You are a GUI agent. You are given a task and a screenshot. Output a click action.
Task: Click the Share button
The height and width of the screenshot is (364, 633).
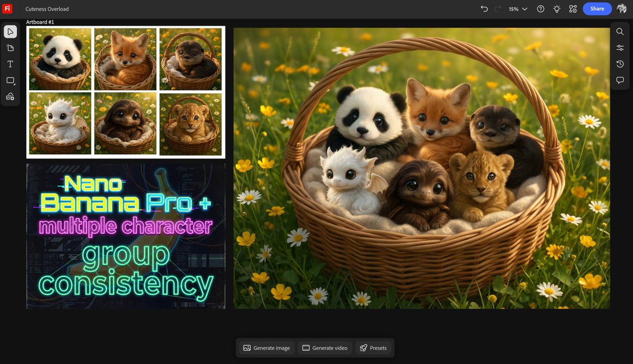point(597,8)
